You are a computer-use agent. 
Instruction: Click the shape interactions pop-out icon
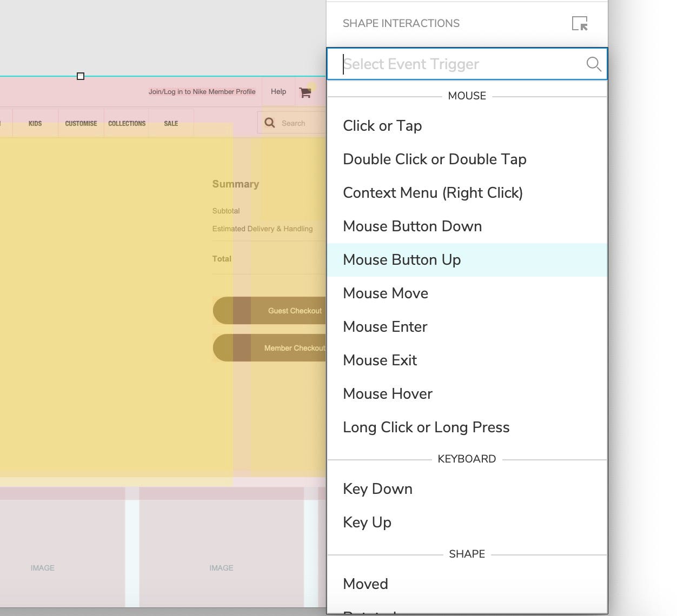[580, 23]
